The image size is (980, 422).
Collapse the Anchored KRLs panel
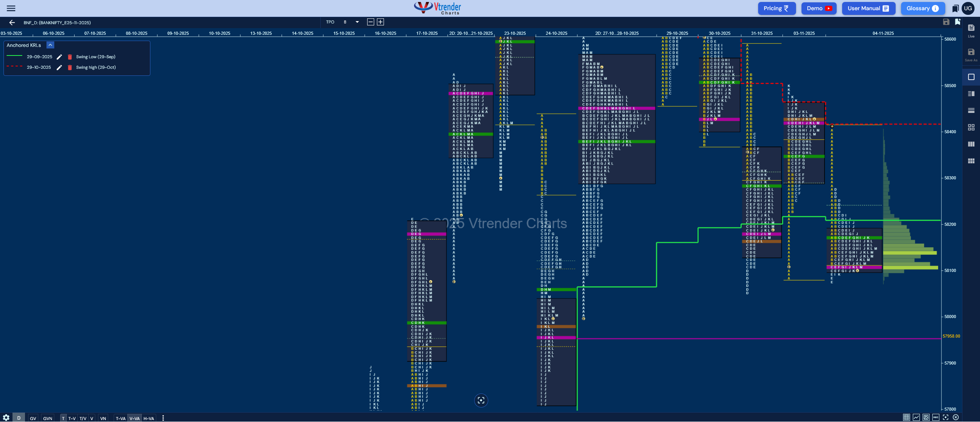pos(50,45)
